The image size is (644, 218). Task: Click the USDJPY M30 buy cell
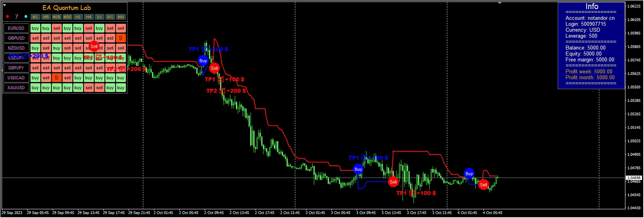67,58
